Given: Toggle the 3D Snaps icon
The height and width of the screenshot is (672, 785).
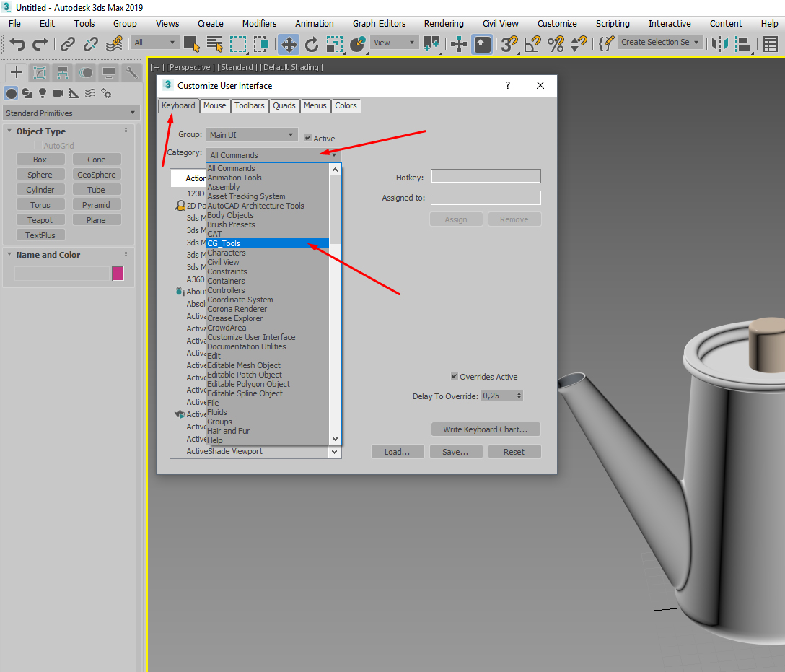Looking at the screenshot, I should 509,44.
